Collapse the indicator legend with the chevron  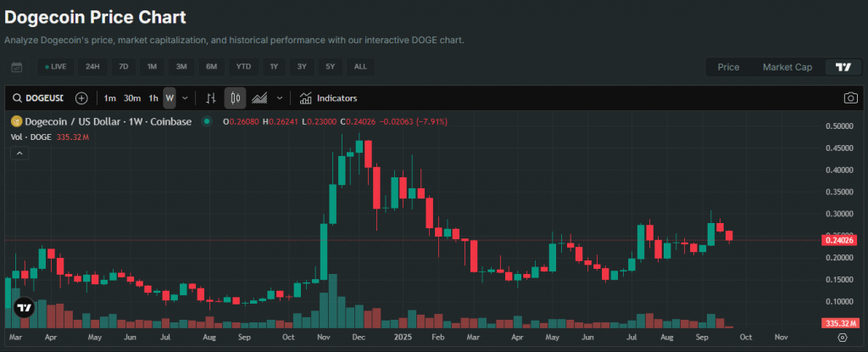(19, 154)
